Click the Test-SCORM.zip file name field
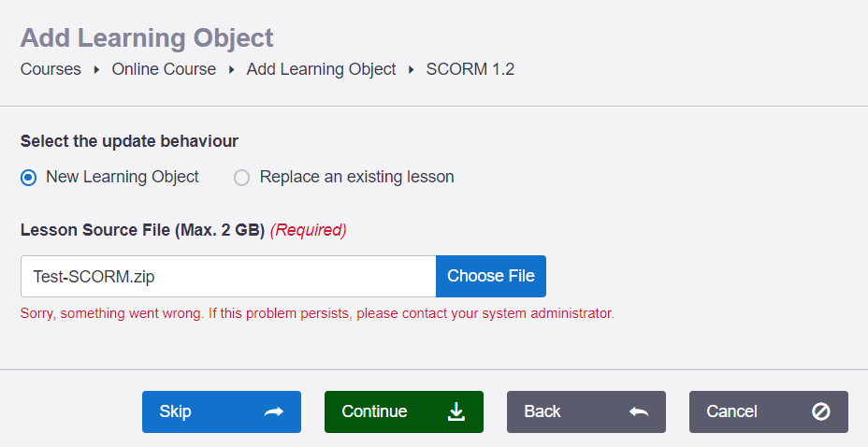This screenshot has height=447, width=868. click(x=228, y=276)
